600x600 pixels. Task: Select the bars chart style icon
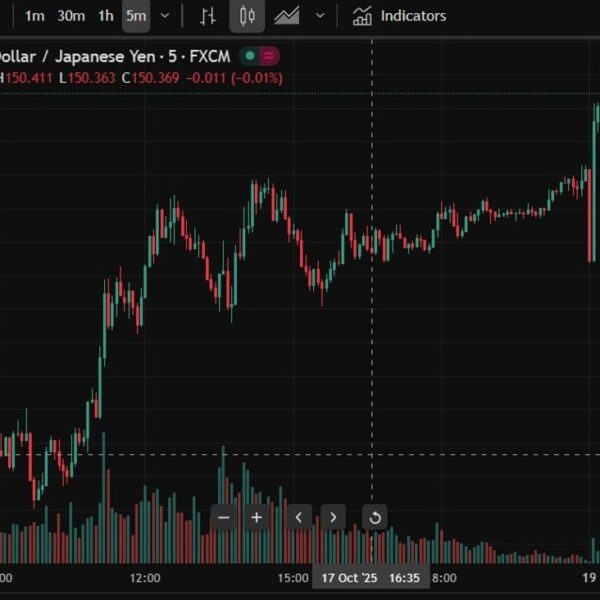[207, 16]
